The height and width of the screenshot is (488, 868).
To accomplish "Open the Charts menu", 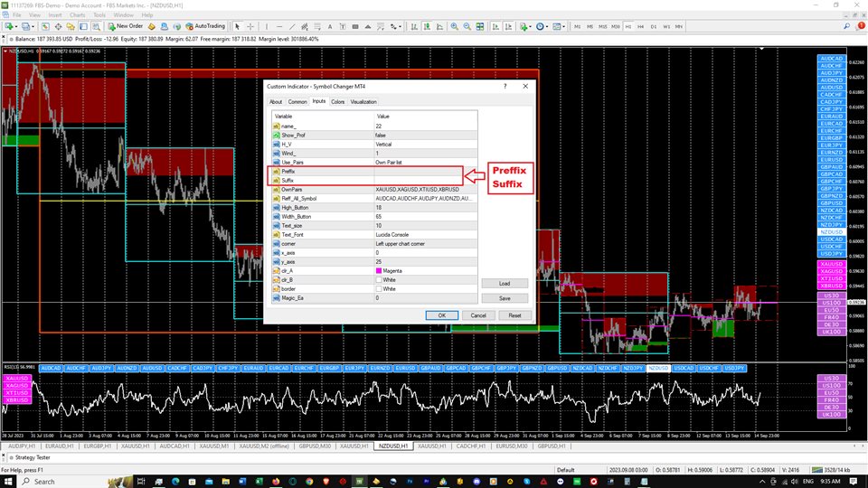I will point(78,15).
